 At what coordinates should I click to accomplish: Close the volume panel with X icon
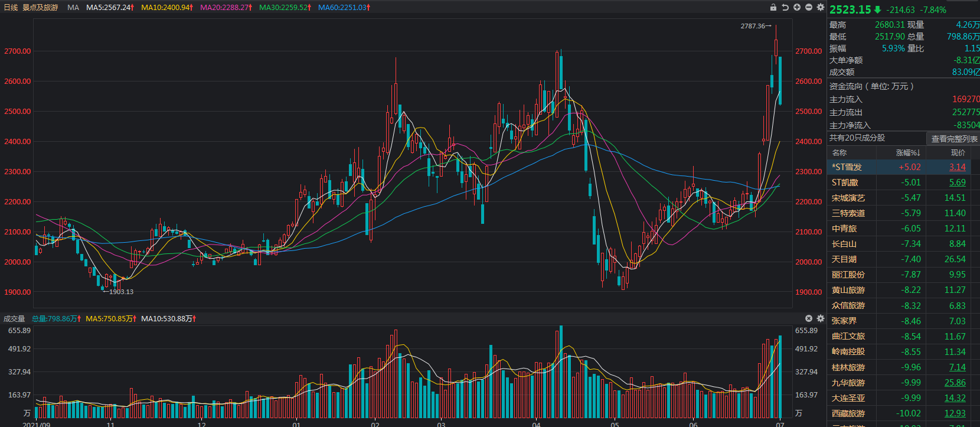click(x=809, y=318)
